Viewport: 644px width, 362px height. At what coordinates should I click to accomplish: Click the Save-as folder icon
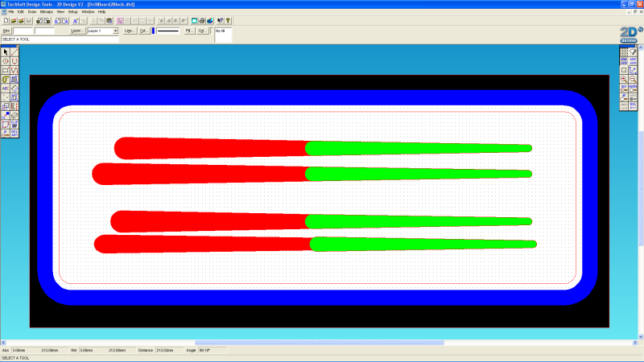point(22,21)
